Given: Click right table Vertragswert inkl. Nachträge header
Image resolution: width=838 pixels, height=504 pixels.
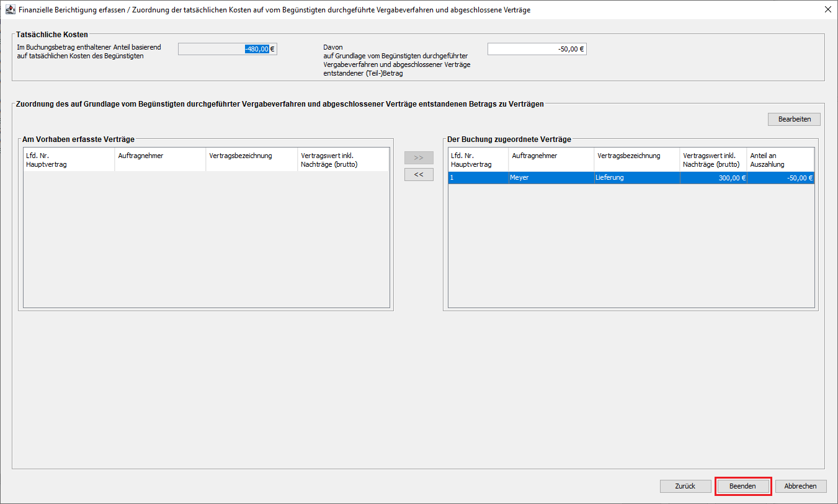Looking at the screenshot, I should point(713,160).
